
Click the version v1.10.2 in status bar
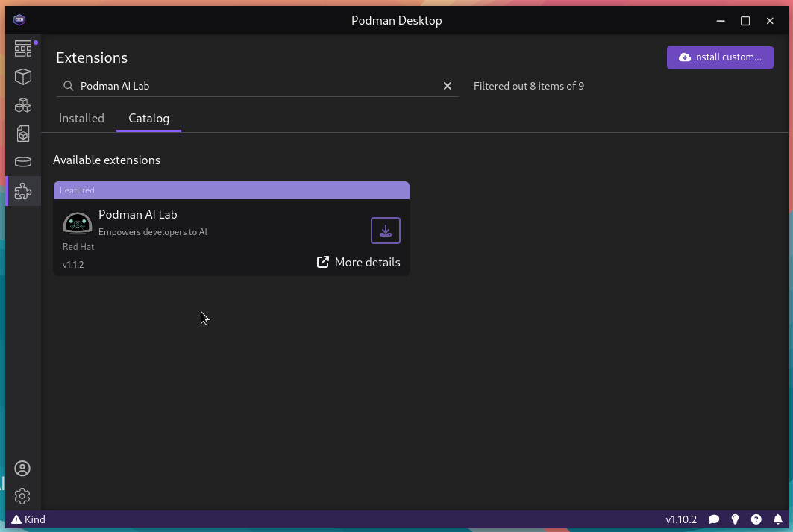click(x=680, y=519)
